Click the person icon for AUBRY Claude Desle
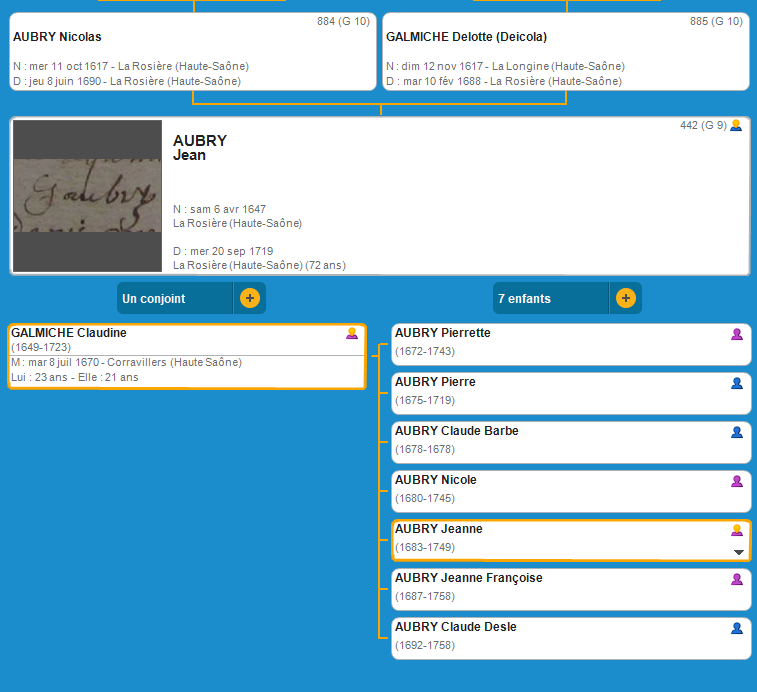The width and height of the screenshot is (757, 692). pyautogui.click(x=737, y=628)
